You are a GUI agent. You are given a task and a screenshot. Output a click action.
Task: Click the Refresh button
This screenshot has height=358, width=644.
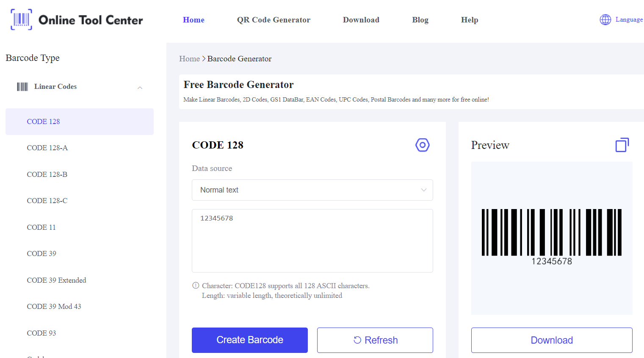coord(375,340)
